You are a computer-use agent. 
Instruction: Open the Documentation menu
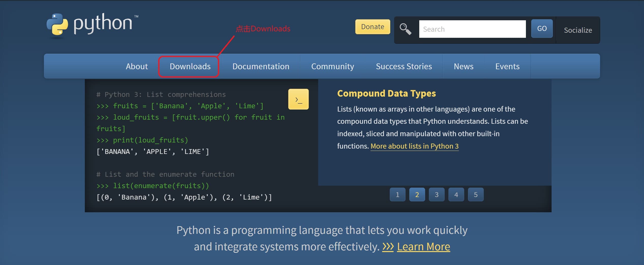point(261,66)
